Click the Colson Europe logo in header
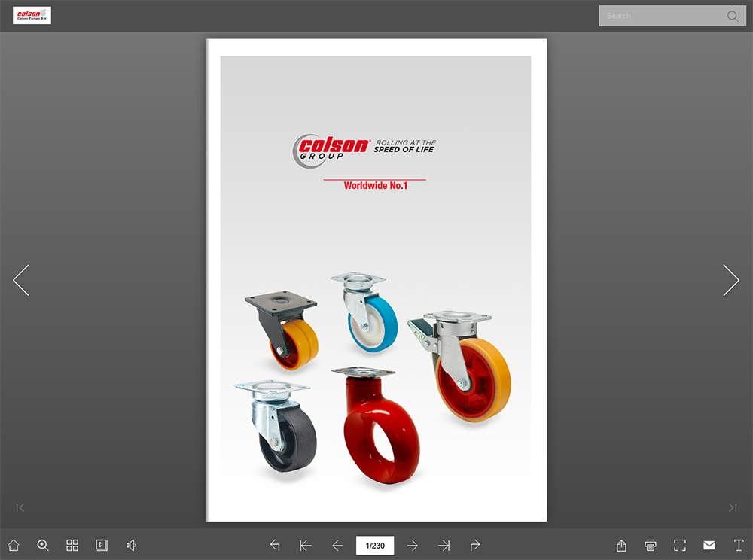 [32, 15]
